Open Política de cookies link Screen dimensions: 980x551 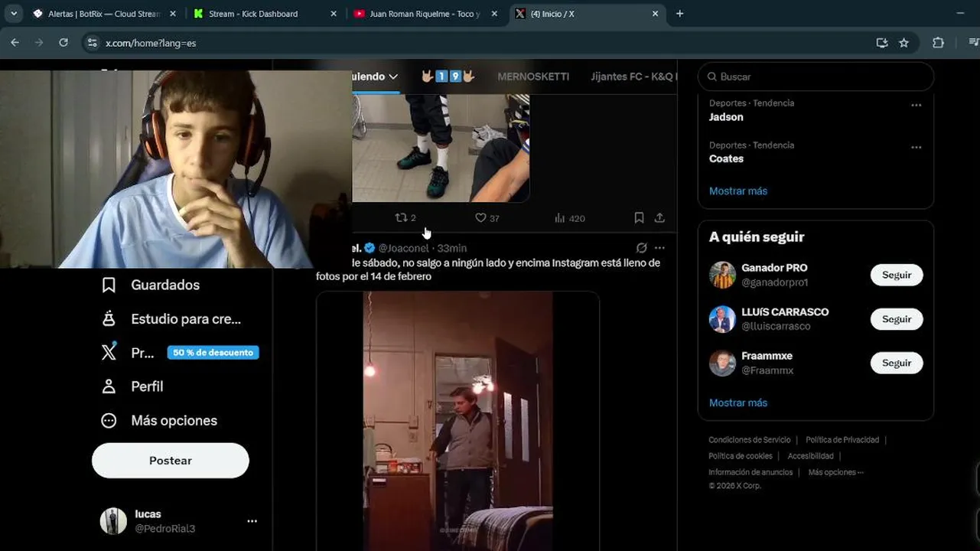pyautogui.click(x=741, y=456)
